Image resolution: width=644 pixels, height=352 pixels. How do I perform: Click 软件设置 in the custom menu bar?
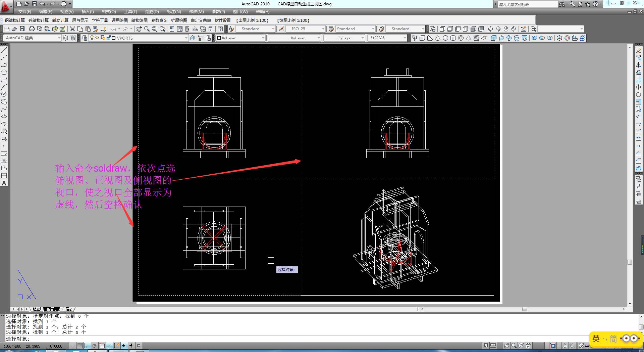pos(223,20)
